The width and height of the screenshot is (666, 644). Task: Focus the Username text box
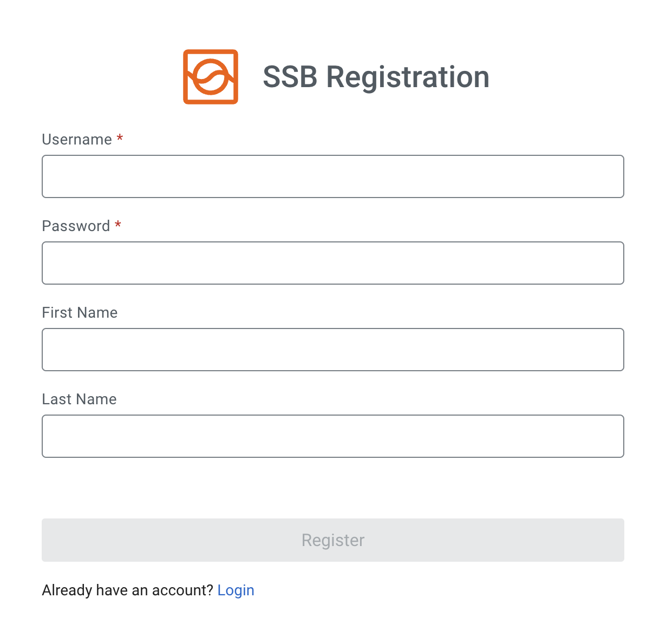coord(333,176)
